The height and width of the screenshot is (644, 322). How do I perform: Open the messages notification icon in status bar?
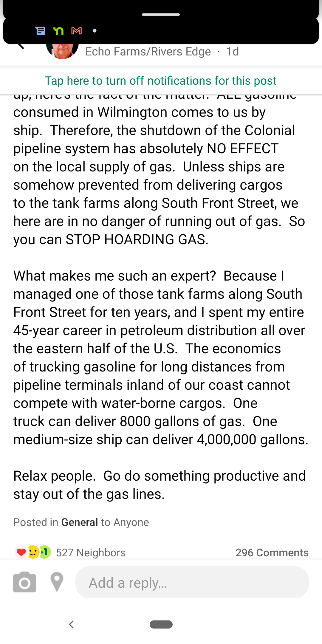tap(40, 31)
